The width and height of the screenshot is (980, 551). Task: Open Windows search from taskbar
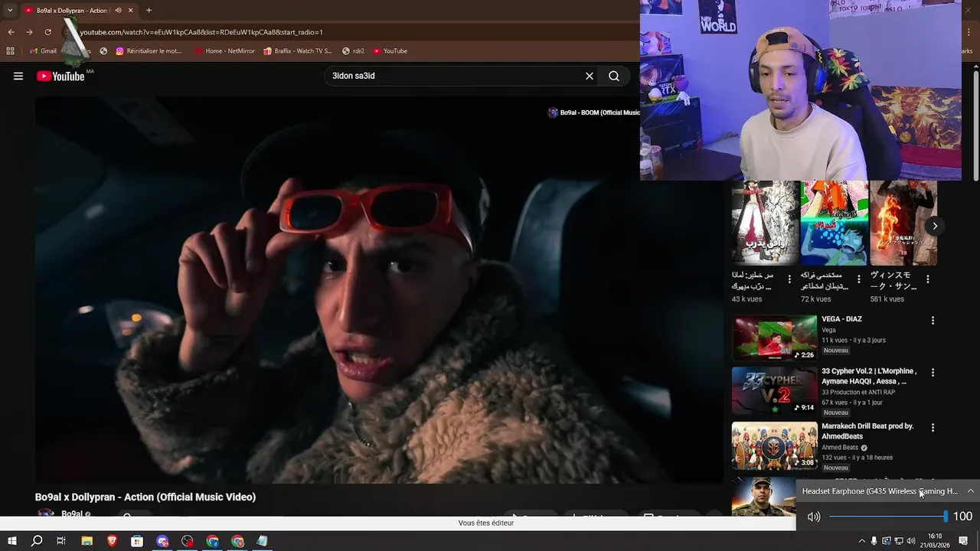tap(37, 541)
